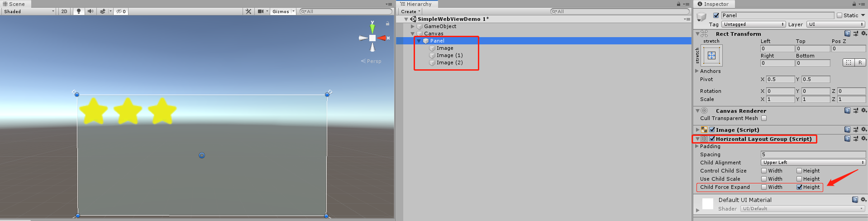Open the scene effects dropdown arrow
This screenshot has width=868, height=221.
[110, 11]
